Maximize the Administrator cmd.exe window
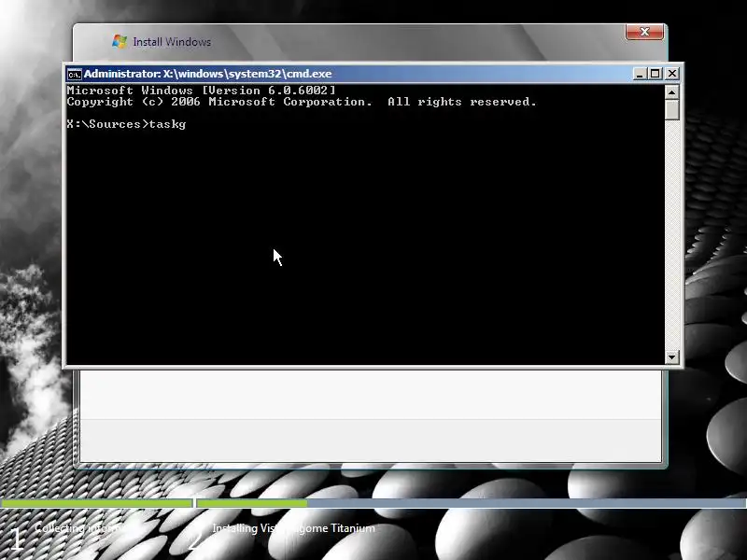The width and height of the screenshot is (747, 560). pos(655,74)
